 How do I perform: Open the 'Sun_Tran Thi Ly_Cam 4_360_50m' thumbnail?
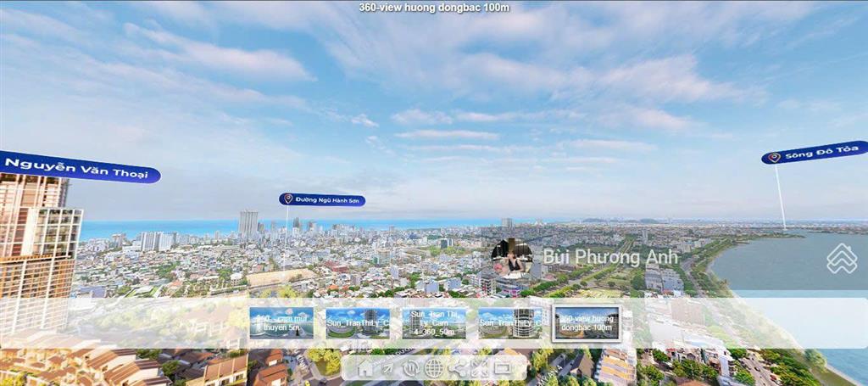434,323
